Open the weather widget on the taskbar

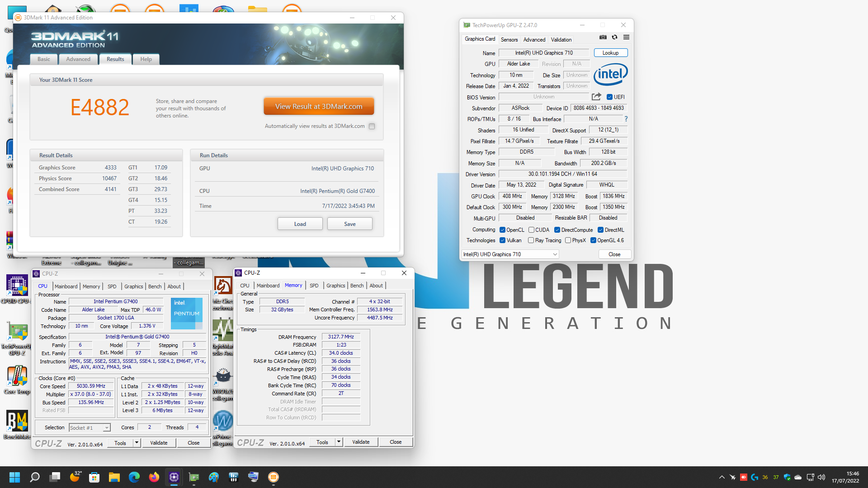[x=75, y=476]
